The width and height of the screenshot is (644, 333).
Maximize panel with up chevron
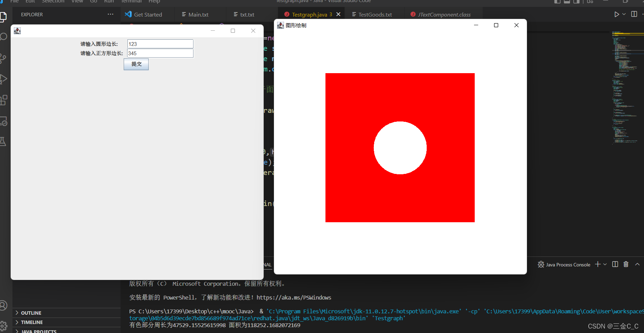click(637, 264)
